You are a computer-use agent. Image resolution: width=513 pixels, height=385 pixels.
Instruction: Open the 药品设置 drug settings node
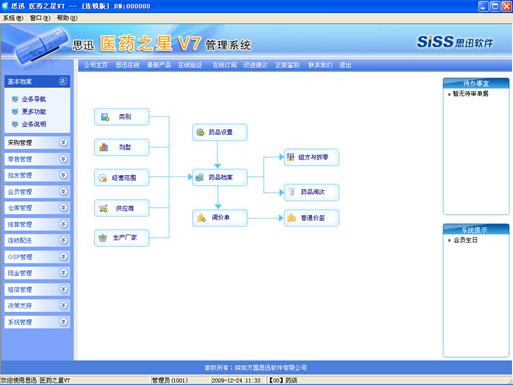pos(220,132)
